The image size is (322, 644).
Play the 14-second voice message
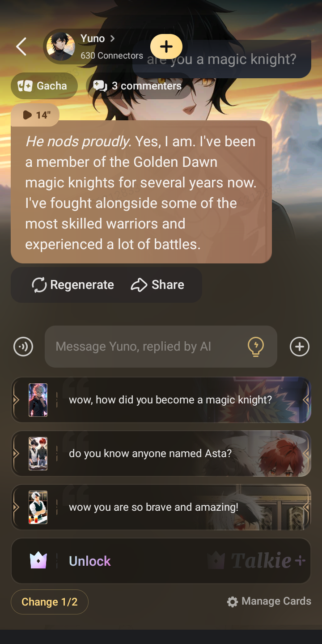click(x=35, y=115)
